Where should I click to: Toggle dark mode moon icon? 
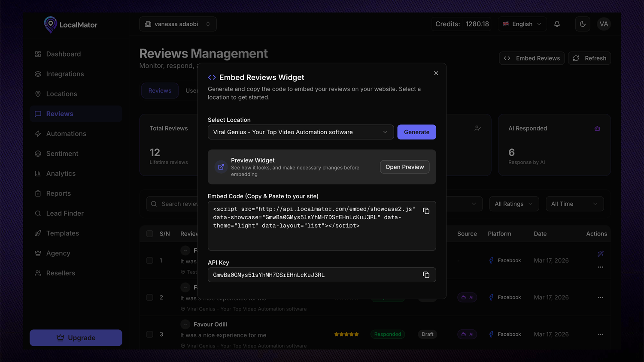583,24
